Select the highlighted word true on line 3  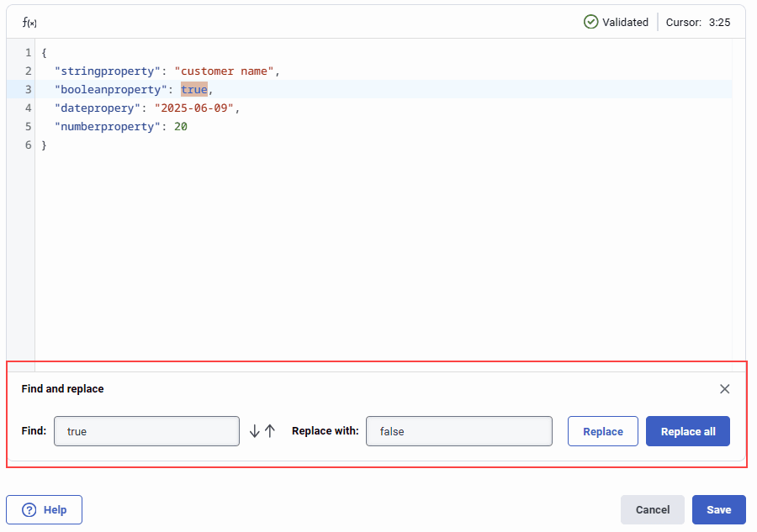click(x=193, y=89)
